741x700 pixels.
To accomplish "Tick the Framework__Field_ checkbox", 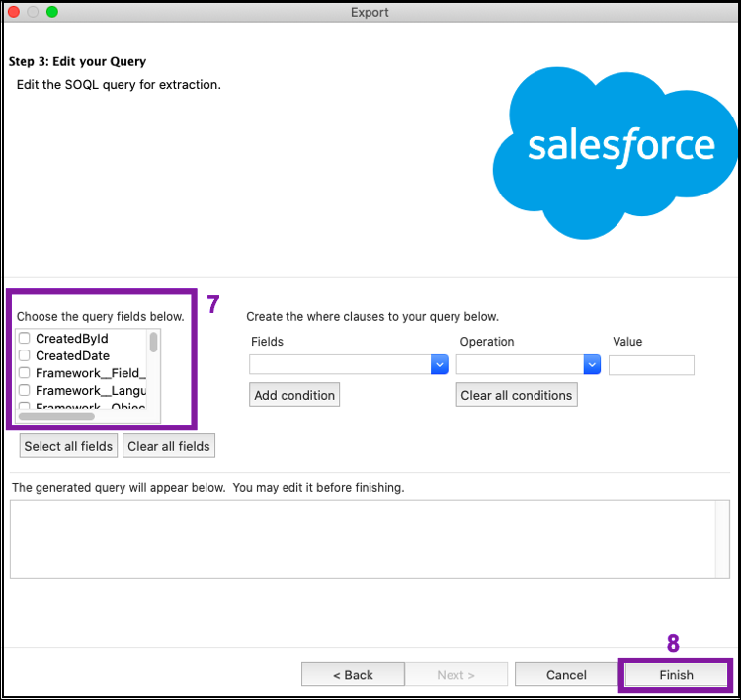I will pos(24,373).
